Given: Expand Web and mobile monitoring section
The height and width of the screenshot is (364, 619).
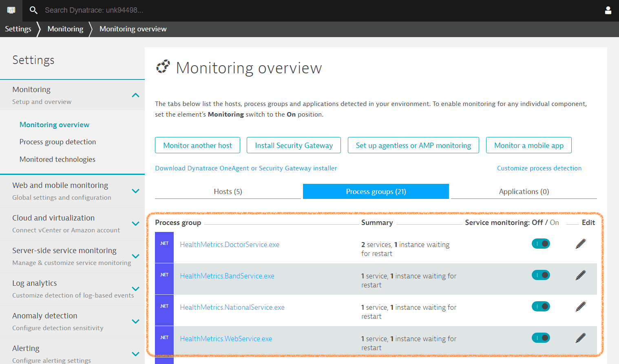Looking at the screenshot, I should click(136, 191).
